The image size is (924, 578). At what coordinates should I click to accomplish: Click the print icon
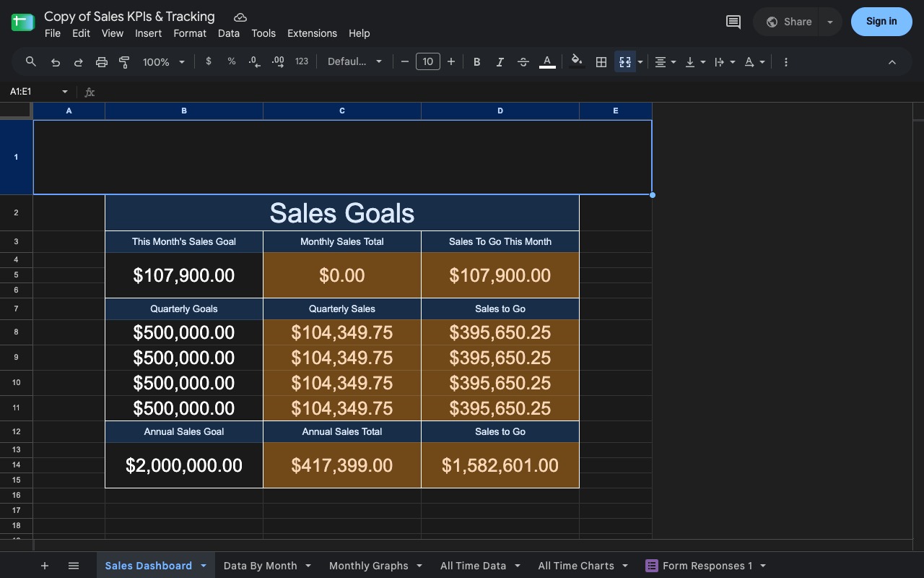(x=102, y=62)
